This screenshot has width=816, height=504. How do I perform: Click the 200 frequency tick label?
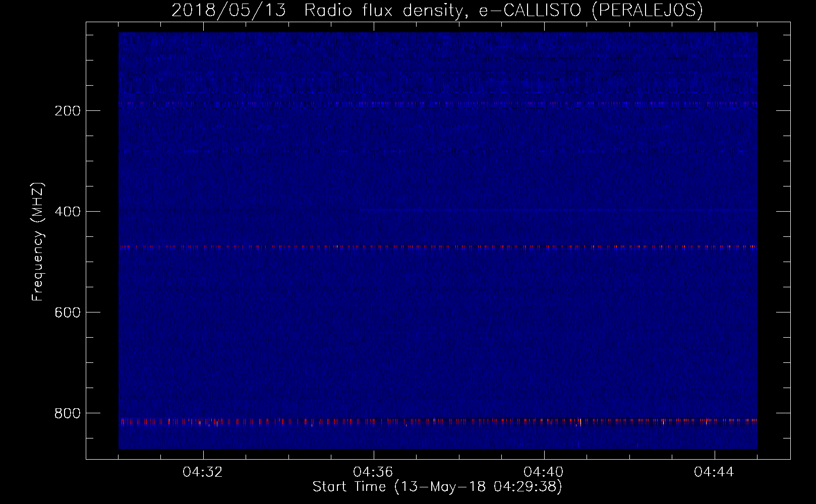coord(68,111)
